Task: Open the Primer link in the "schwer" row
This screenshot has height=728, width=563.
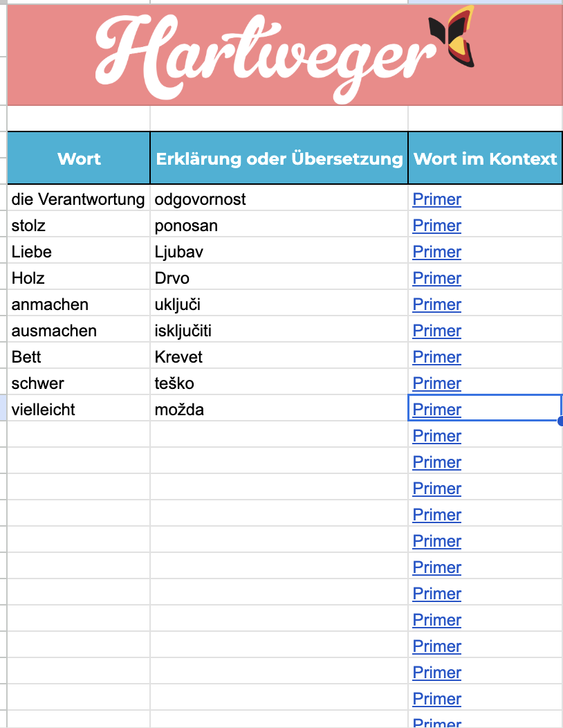Action: coord(436,383)
